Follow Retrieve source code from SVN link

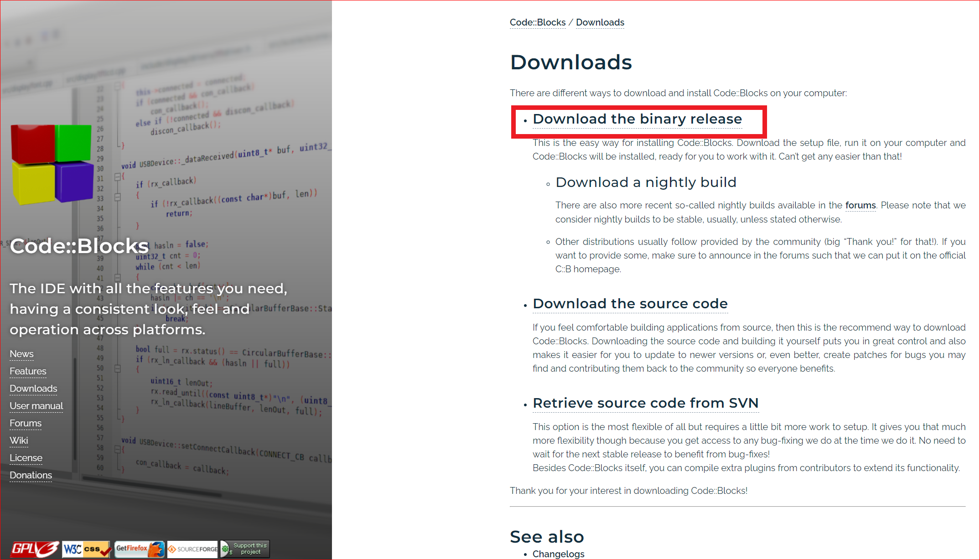coord(645,403)
